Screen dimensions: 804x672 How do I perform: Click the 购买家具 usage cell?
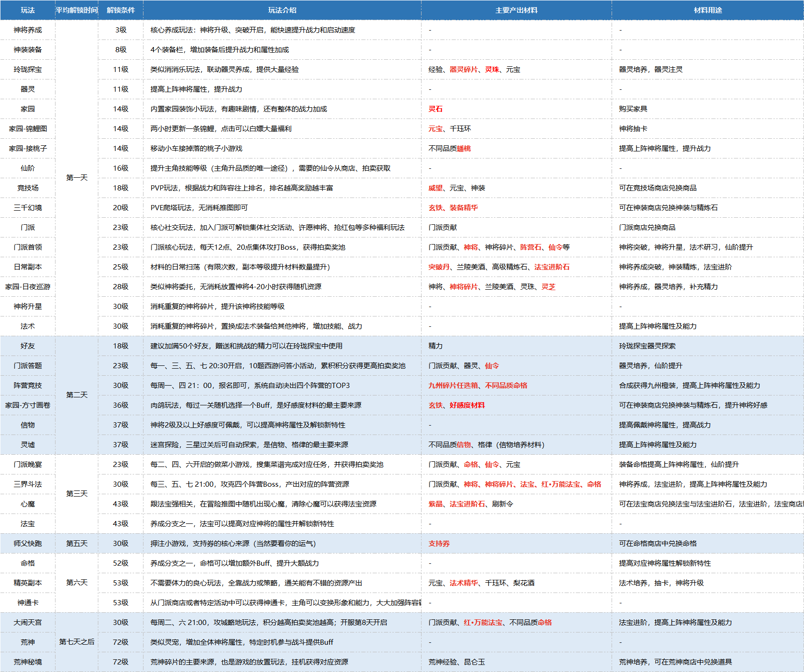click(x=708, y=109)
